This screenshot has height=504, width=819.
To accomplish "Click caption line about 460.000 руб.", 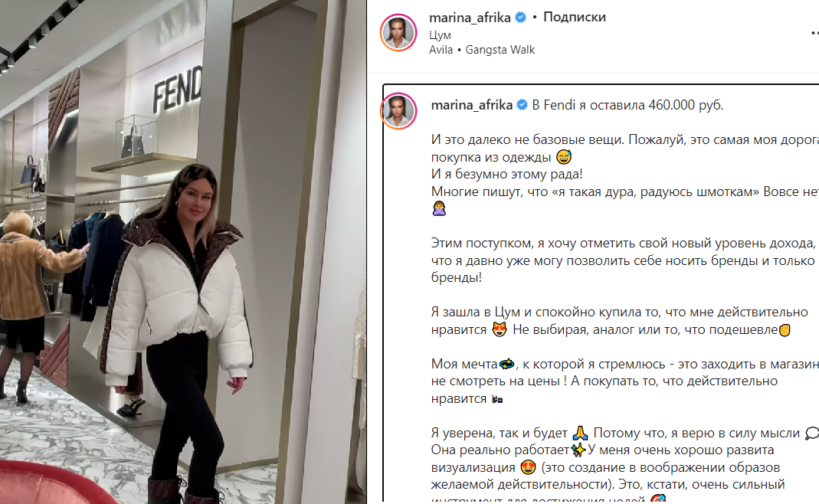I will coord(627,105).
